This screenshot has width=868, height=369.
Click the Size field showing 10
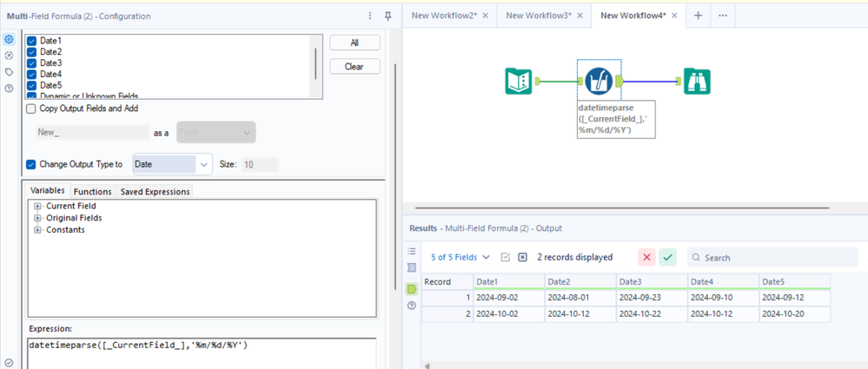click(260, 164)
